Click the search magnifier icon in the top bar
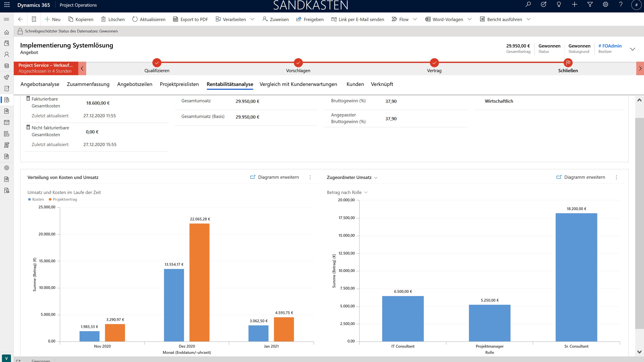 (x=528, y=5)
